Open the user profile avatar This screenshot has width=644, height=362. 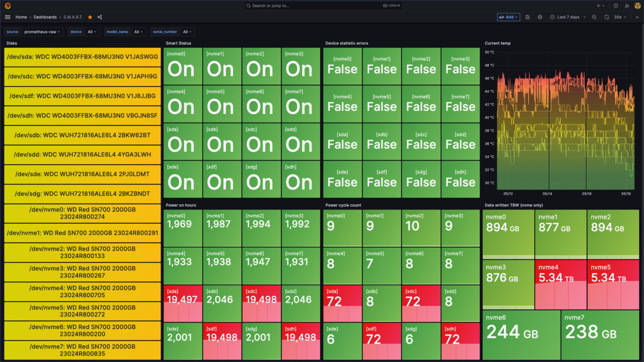[x=638, y=5]
